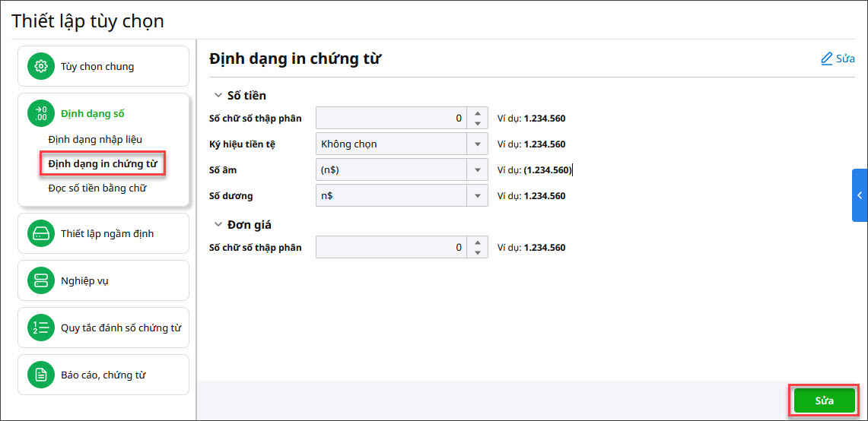This screenshot has height=421, width=868.
Task: Select Định dạng nhập liệu submenu item
Action: tap(95, 139)
